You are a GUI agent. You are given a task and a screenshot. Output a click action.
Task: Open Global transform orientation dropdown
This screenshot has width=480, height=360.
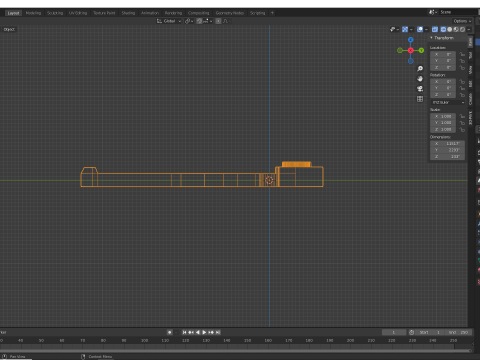coord(169,21)
